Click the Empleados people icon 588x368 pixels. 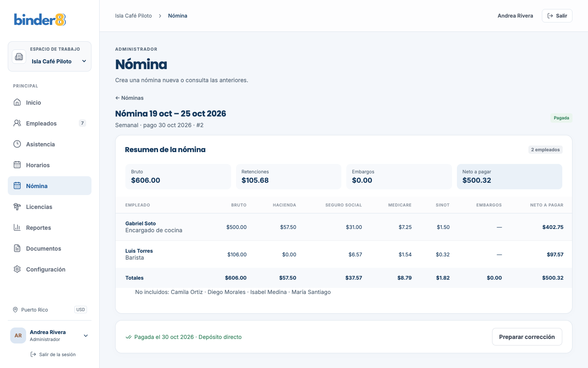(x=17, y=123)
